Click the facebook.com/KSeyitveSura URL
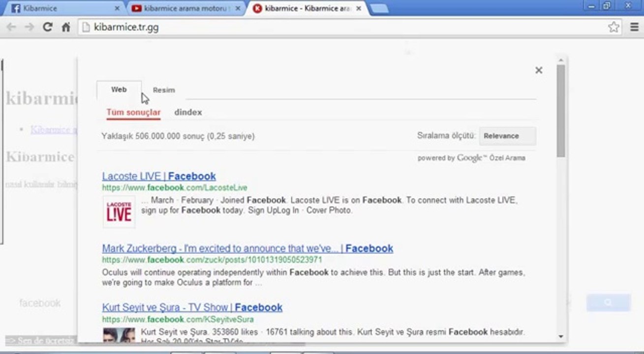Screen dimensions: 644x354 [178, 319]
